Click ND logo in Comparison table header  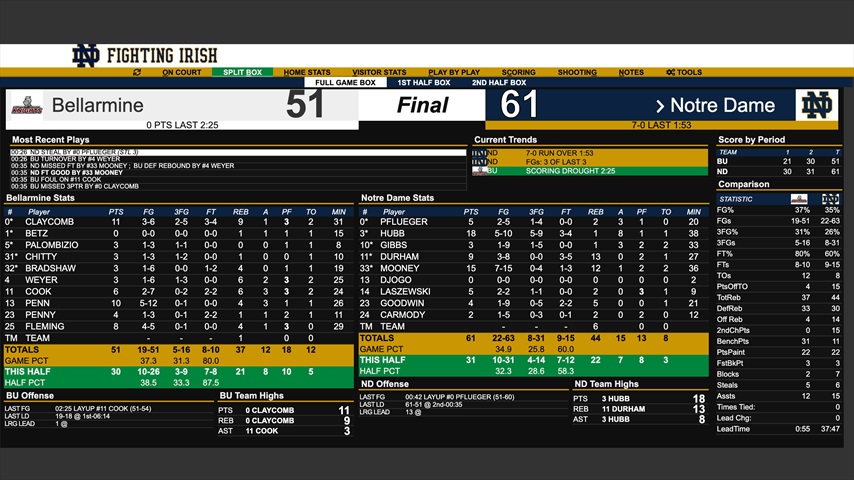pyautogui.click(x=830, y=198)
